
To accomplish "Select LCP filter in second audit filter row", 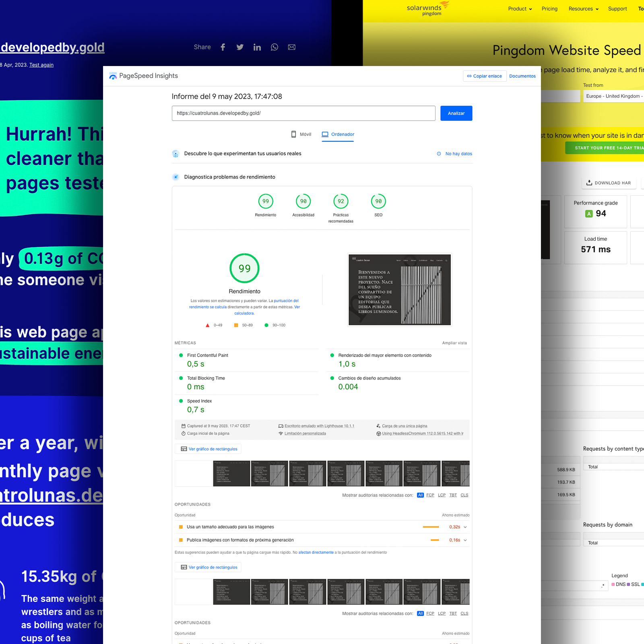I will [x=442, y=613].
